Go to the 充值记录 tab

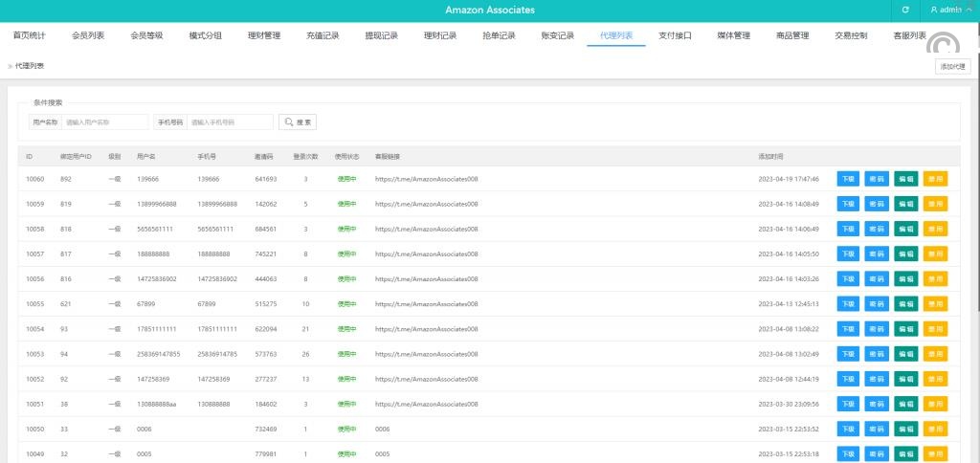[x=323, y=36]
